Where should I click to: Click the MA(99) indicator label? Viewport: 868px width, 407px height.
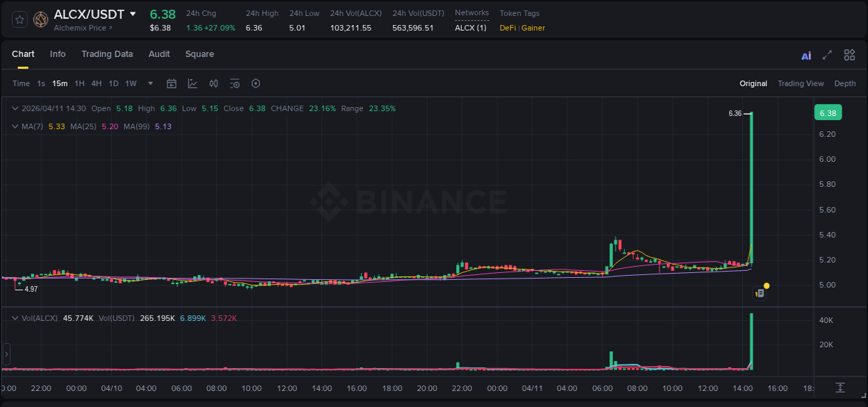tap(137, 126)
